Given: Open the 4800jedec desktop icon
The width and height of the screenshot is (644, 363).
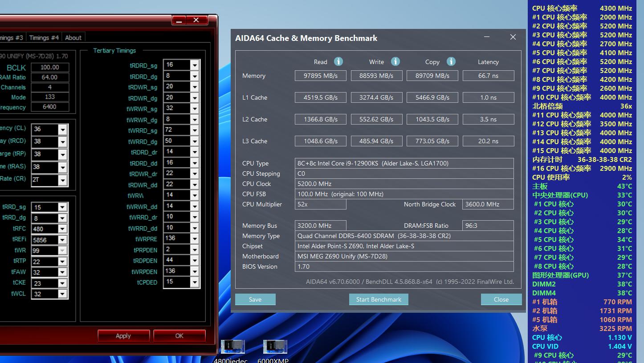Looking at the screenshot, I should [x=232, y=351].
